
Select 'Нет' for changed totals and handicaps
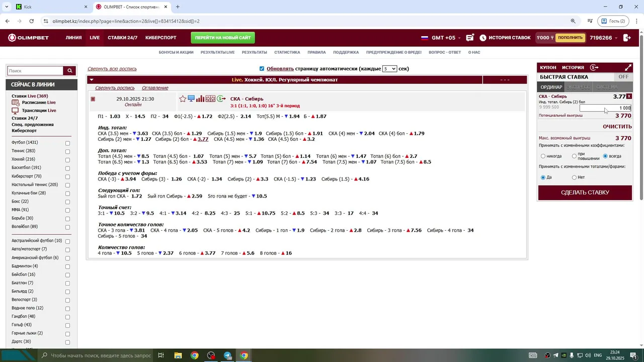tap(574, 177)
